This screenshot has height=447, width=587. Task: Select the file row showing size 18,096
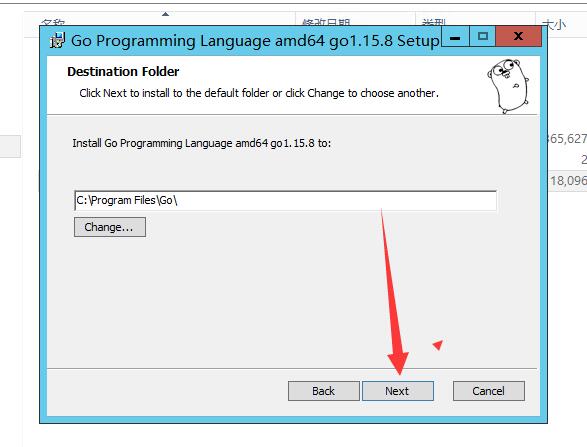(567, 180)
